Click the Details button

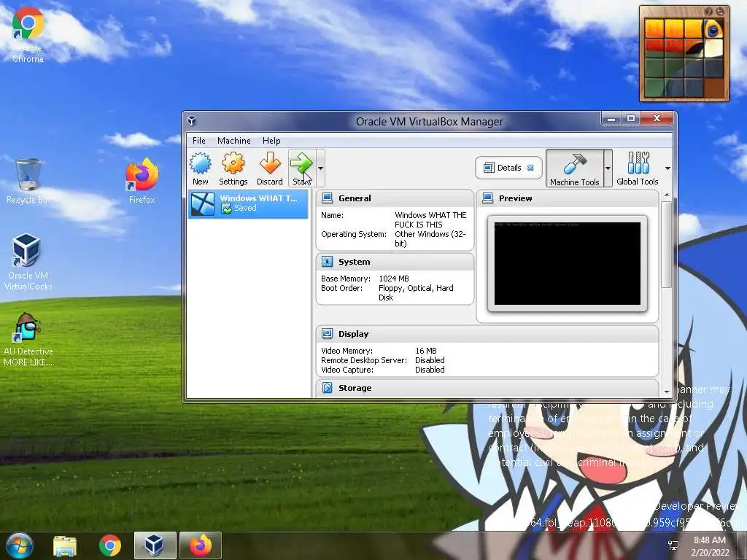(x=508, y=168)
